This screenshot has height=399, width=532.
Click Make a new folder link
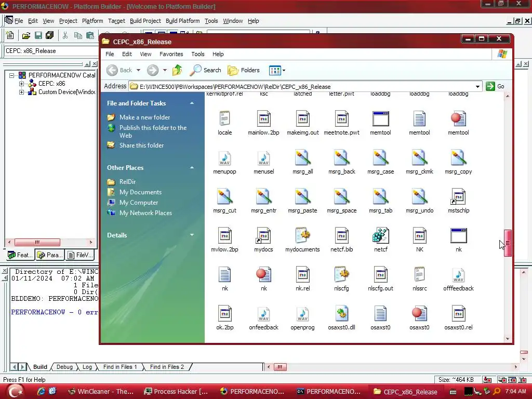click(144, 117)
